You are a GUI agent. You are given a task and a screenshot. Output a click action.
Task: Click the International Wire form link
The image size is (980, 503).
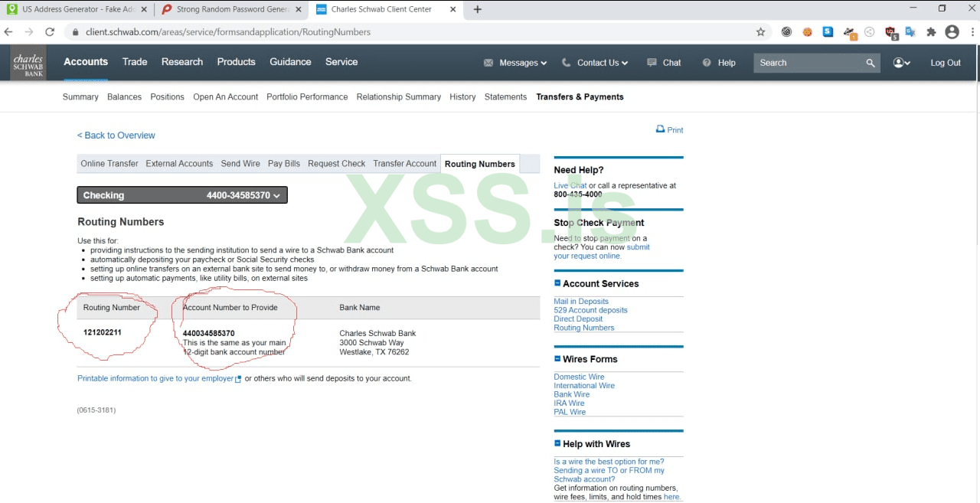point(584,386)
